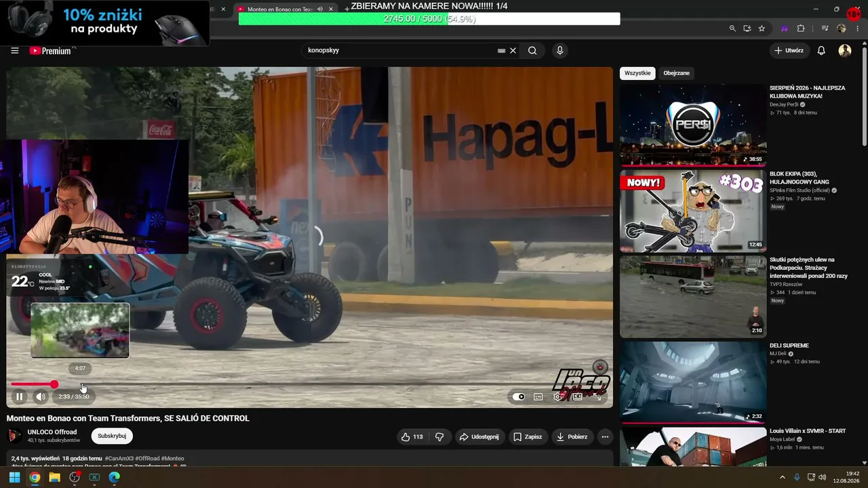Open the player settings gear

(x=557, y=396)
